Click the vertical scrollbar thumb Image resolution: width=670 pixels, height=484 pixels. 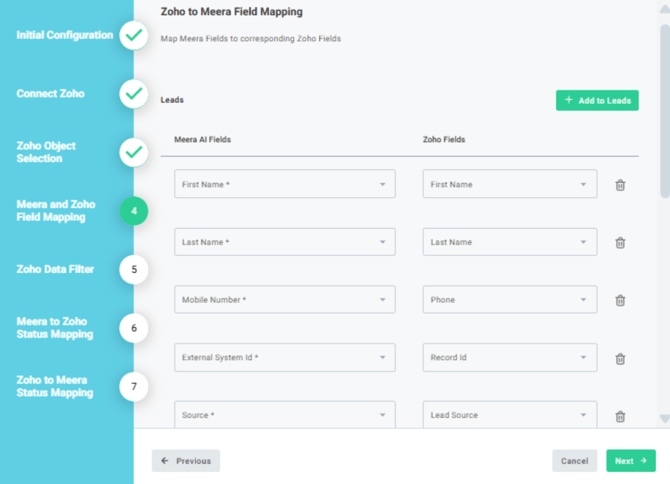[x=665, y=111]
